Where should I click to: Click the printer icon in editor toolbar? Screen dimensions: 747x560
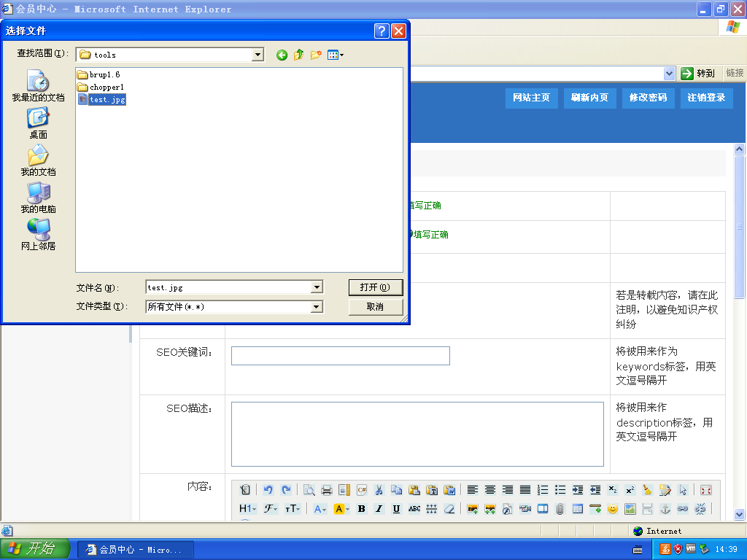click(x=327, y=489)
